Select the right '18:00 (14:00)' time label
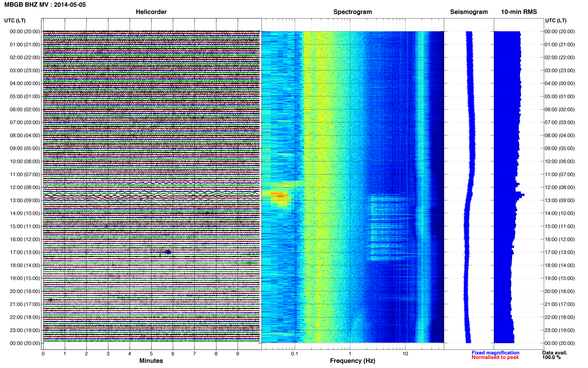588x368 pixels. 560,265
